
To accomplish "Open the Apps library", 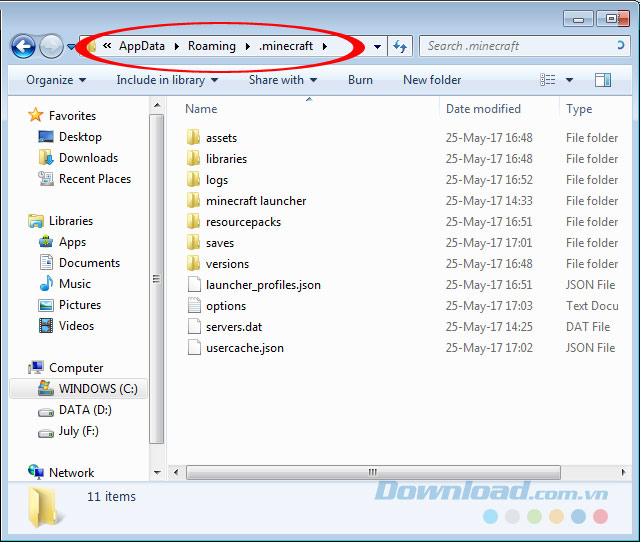I will click(62, 242).
